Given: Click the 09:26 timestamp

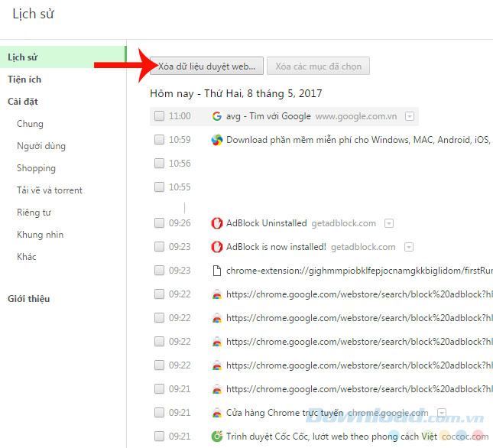Looking at the screenshot, I should tap(180, 223).
